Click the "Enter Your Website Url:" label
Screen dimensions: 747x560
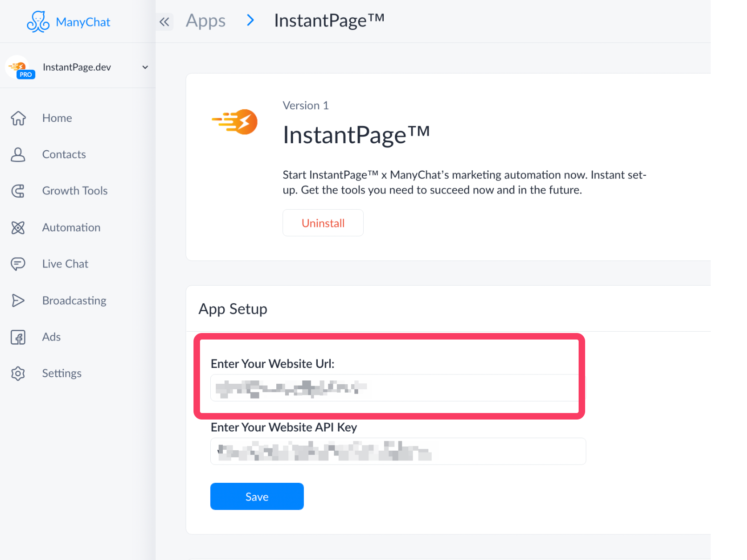(x=273, y=364)
